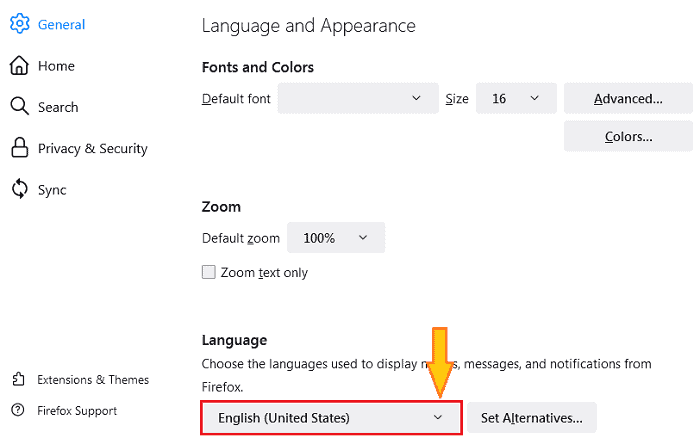Open the Privacy & Security settings section
Image resolution: width=700 pixels, height=438 pixels.
92,148
